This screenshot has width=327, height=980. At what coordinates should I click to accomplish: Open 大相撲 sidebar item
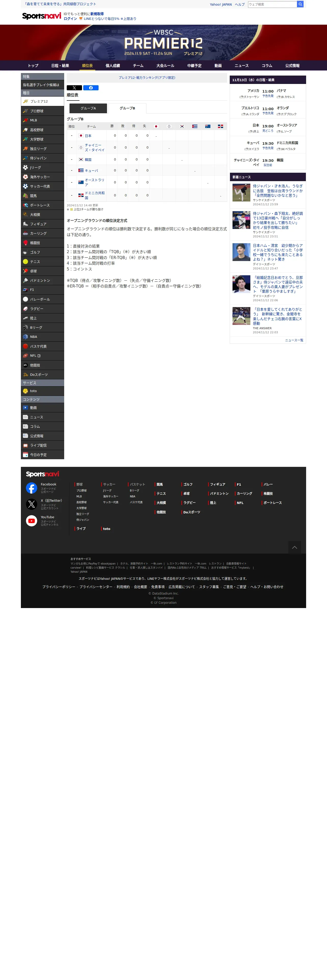42,214
